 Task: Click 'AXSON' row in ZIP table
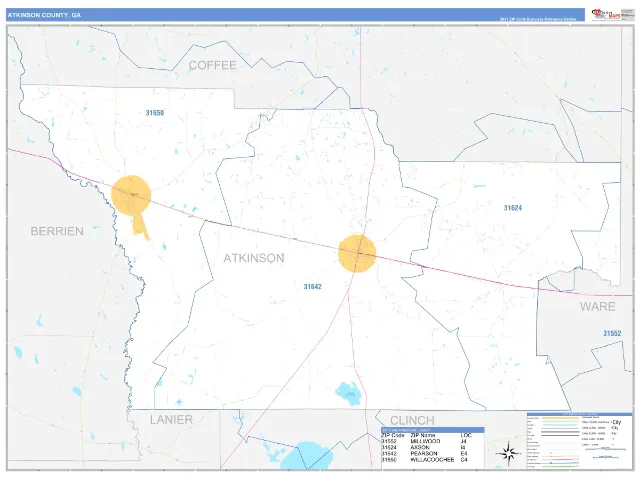[x=425, y=448]
